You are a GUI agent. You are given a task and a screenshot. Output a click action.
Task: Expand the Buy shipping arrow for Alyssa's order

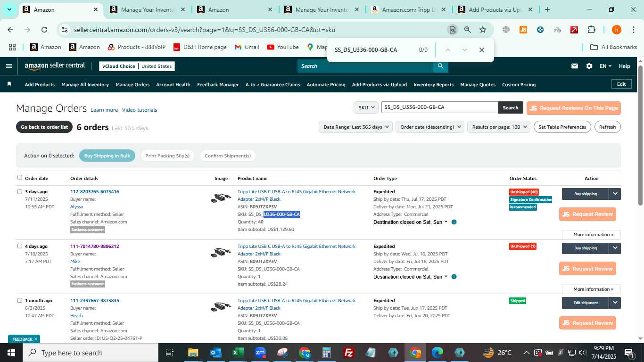(615, 194)
